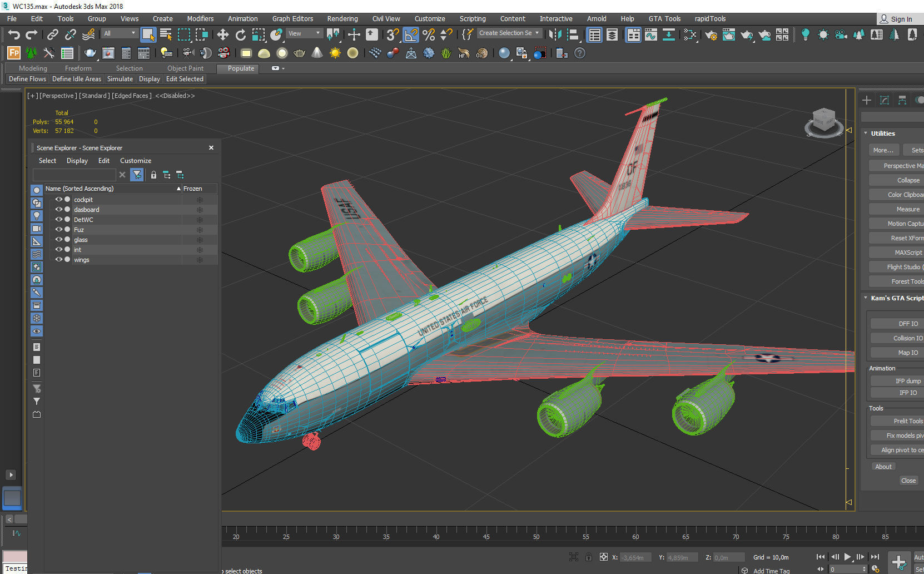Activate Bind to Space Warp tool

(88, 35)
